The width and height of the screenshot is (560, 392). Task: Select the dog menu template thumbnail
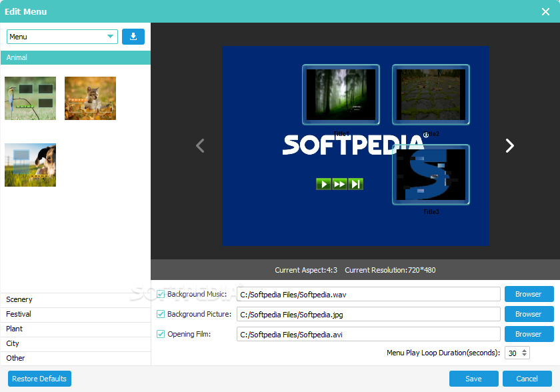coord(31,165)
